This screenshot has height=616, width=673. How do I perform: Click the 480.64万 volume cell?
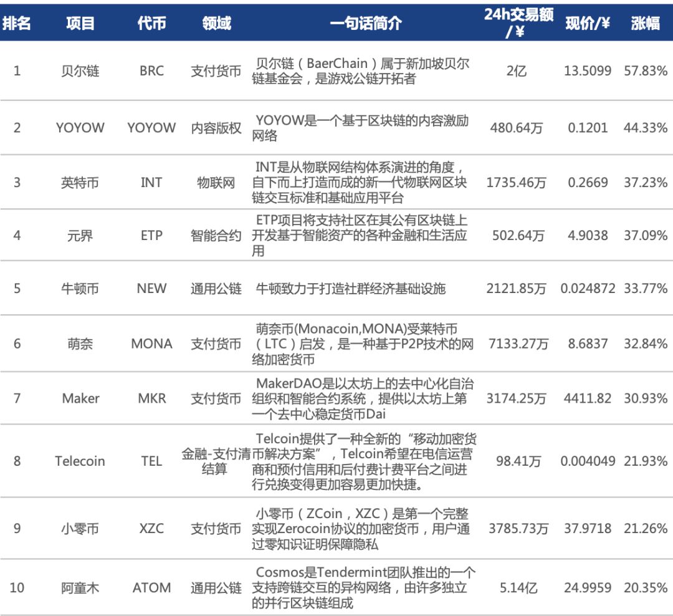click(x=517, y=128)
